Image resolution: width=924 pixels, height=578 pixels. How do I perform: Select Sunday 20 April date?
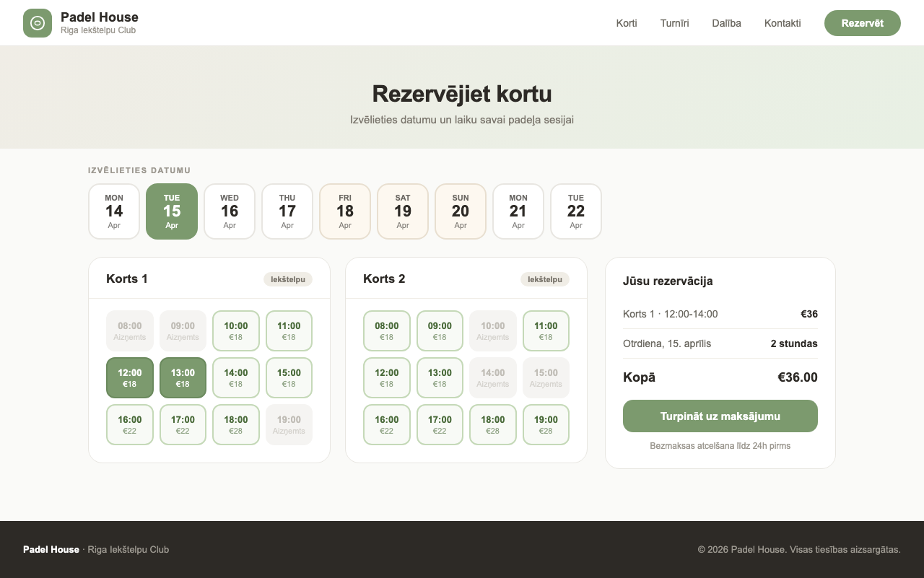pos(461,211)
